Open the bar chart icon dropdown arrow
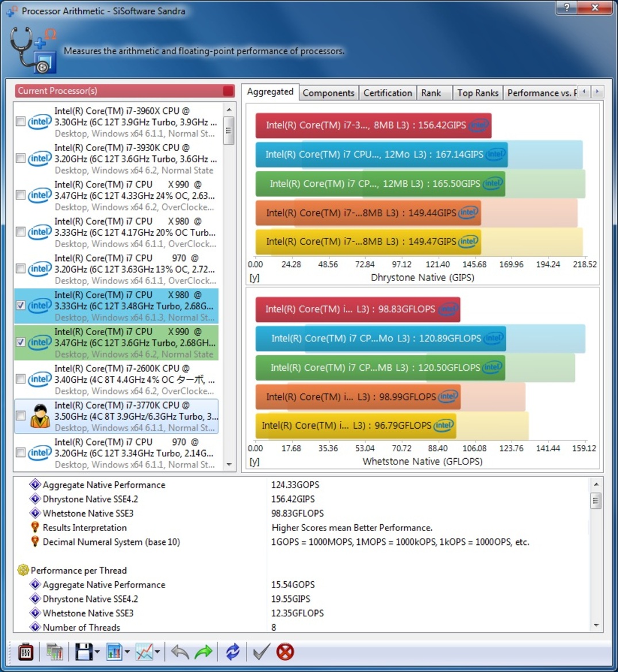This screenshot has width=618, height=672. click(x=127, y=652)
